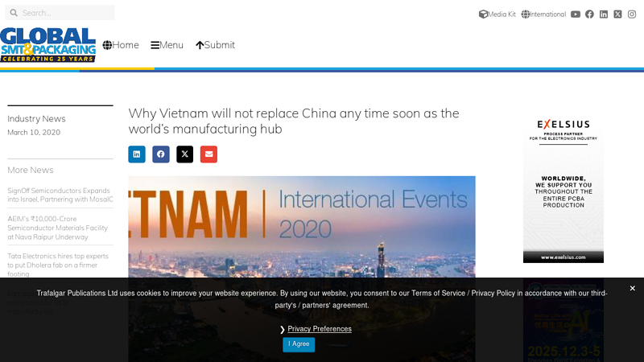
Task: Open AEIM's Semiconductor Materials Facility article
Action: click(x=57, y=228)
